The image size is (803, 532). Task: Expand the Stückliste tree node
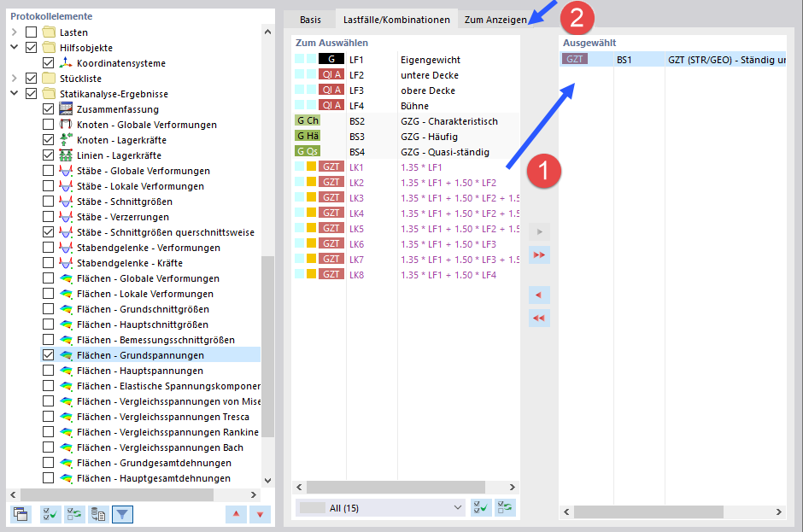click(15, 79)
